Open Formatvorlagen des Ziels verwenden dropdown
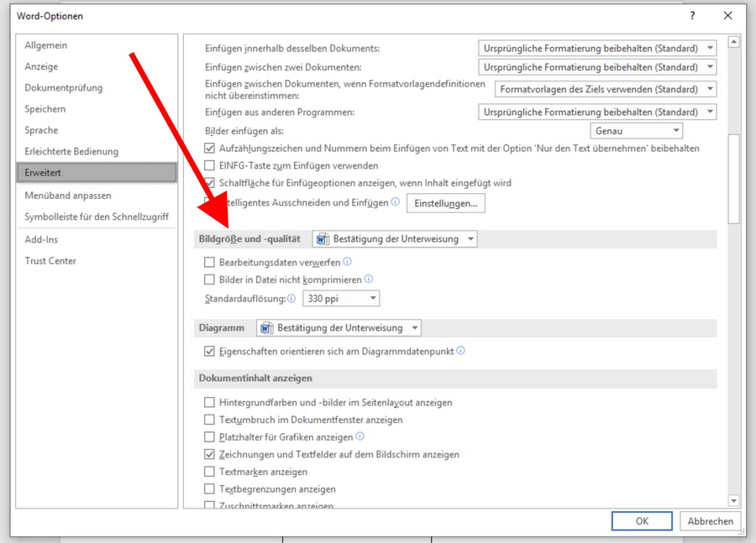Image resolution: width=756 pixels, height=543 pixels. pos(606,89)
